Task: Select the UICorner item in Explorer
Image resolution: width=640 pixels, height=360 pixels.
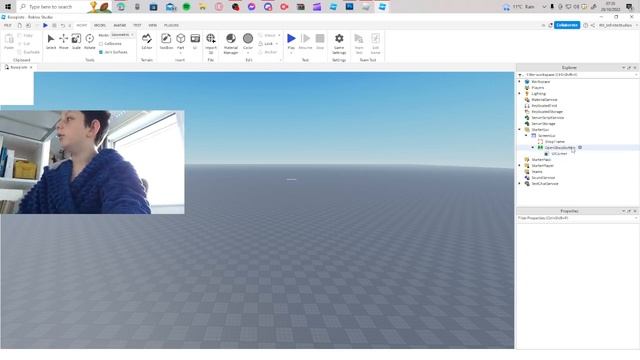Action: pos(559,153)
